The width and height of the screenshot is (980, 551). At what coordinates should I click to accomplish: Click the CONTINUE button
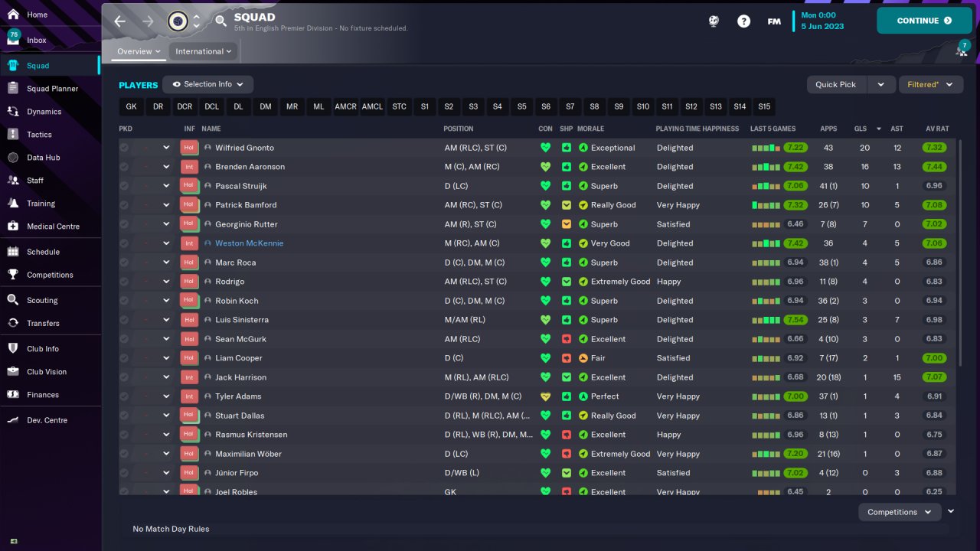coord(924,21)
